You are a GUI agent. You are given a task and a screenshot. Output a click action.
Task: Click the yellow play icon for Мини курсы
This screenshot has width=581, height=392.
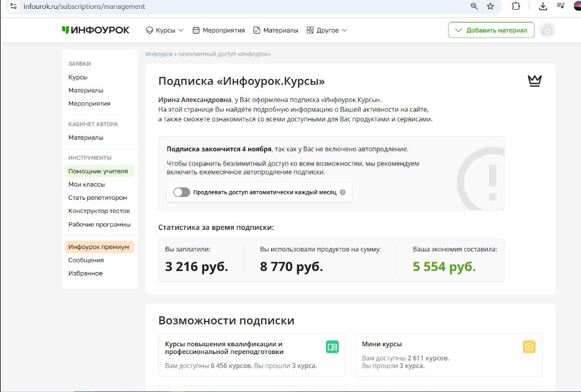click(x=529, y=347)
